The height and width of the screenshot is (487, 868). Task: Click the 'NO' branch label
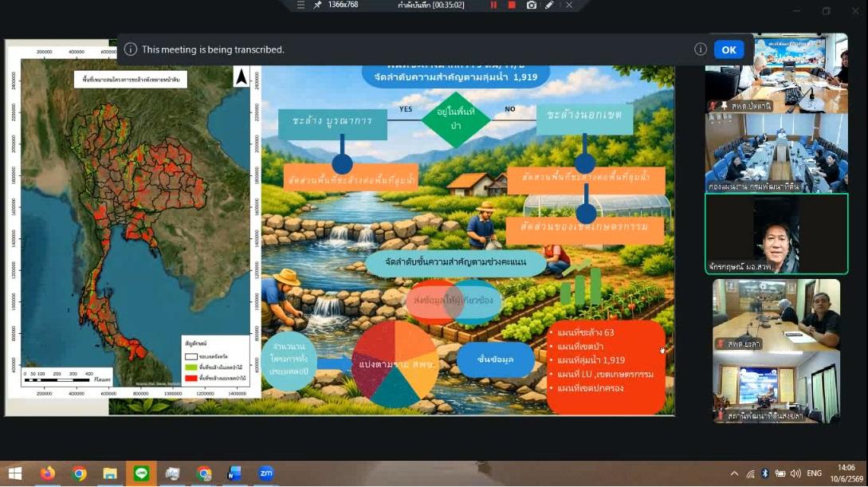pos(510,109)
